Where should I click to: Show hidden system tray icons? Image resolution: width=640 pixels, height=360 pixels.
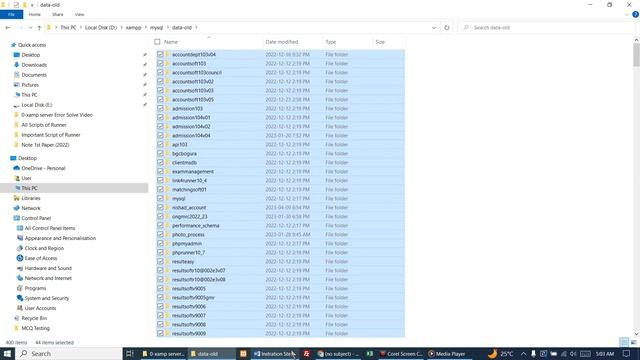[524, 354]
